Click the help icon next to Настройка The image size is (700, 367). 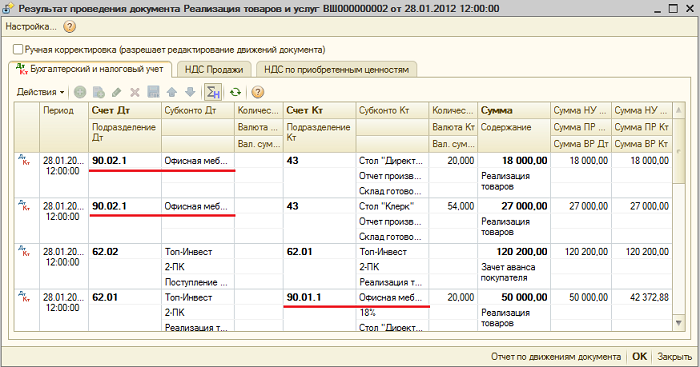pyautogui.click(x=69, y=27)
